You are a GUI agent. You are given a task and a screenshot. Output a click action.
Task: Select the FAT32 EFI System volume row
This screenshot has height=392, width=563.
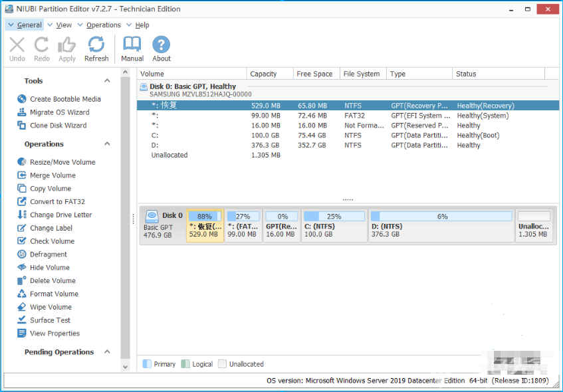click(348, 116)
